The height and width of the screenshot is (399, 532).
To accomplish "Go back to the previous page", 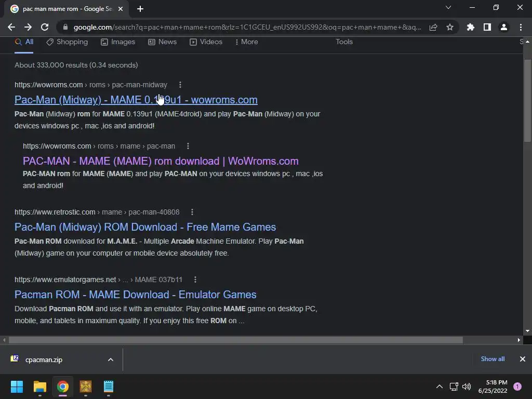I will click(x=11, y=27).
